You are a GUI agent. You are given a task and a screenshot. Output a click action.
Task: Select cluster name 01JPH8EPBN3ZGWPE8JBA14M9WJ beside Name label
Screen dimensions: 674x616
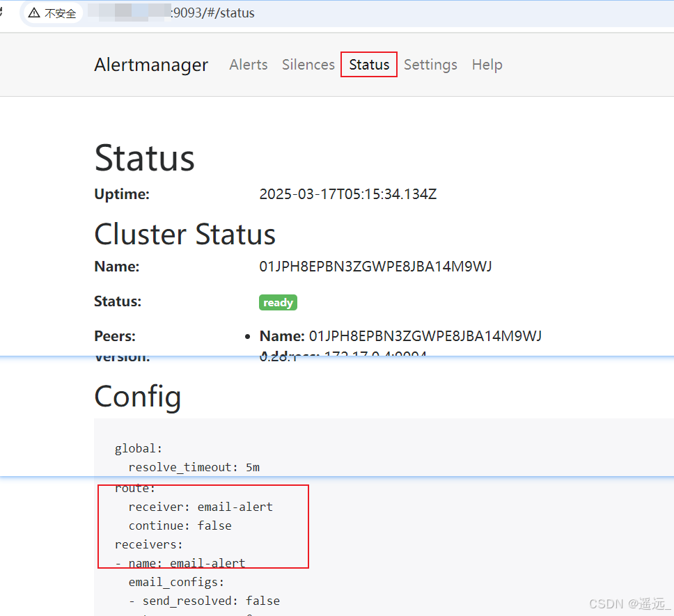coord(375,267)
